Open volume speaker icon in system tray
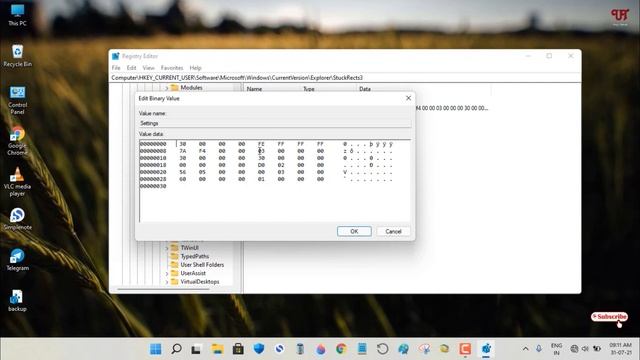Viewport: 640px width, 360px height. [x=585, y=349]
